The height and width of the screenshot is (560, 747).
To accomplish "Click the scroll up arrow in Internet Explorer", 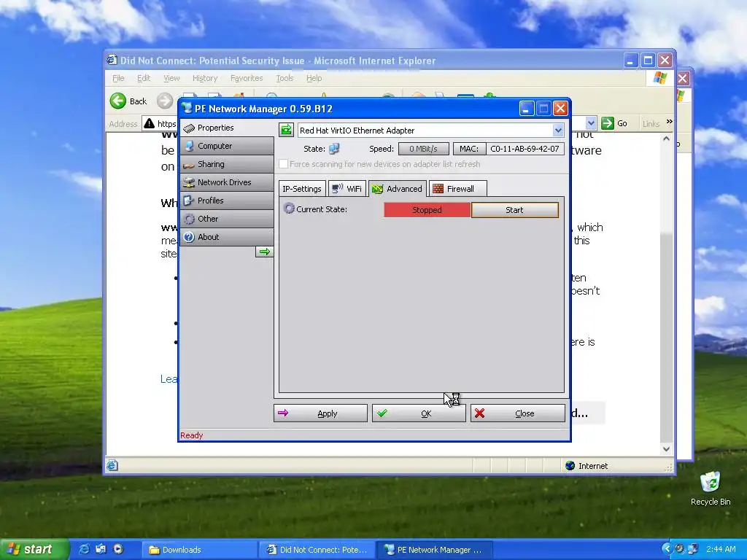I will (666, 139).
